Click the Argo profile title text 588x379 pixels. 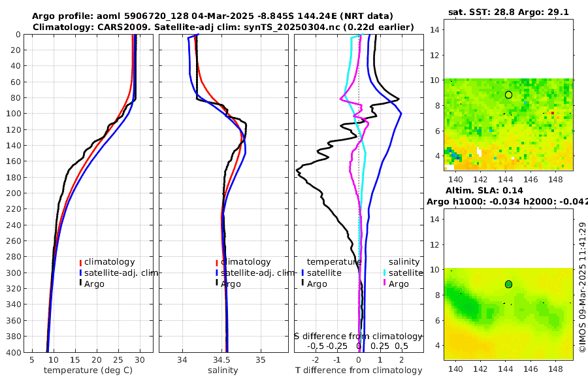pyautogui.click(x=212, y=16)
